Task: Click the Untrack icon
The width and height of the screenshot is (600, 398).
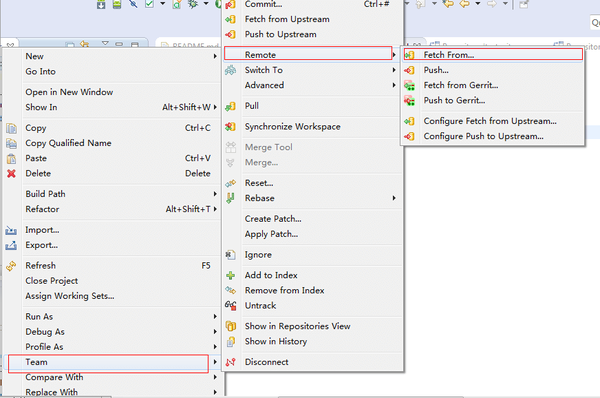Action: pyautogui.click(x=230, y=306)
